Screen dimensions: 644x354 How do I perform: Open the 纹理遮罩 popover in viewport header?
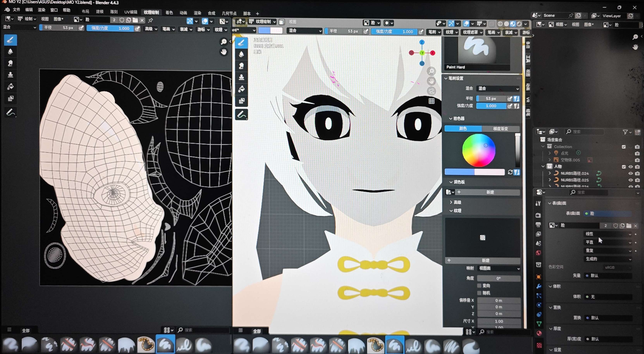tap(472, 32)
